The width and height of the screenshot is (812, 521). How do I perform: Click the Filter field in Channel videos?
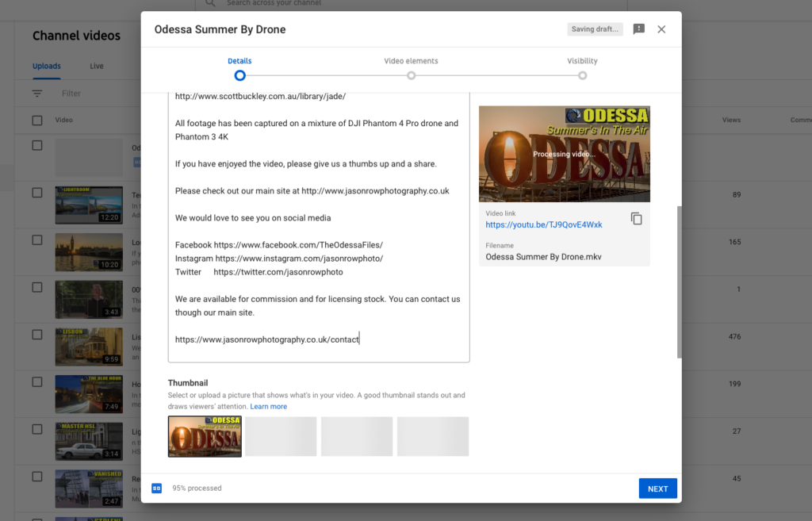pos(71,94)
